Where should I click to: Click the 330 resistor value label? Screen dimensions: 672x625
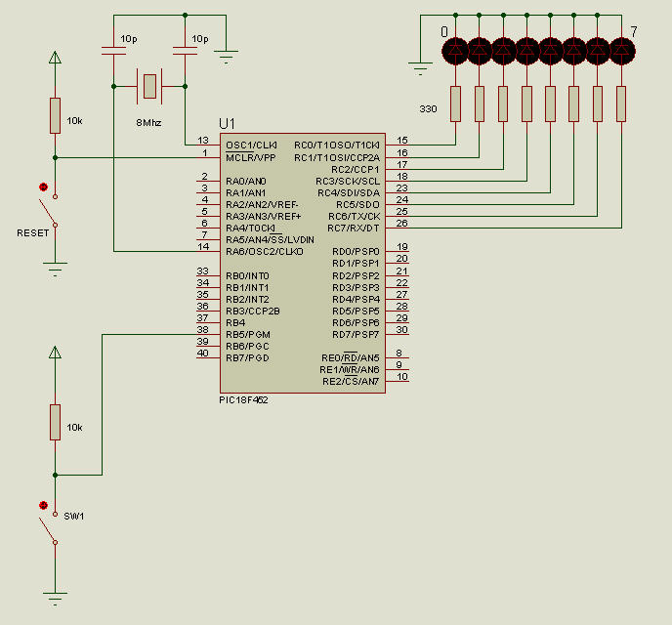(x=428, y=108)
